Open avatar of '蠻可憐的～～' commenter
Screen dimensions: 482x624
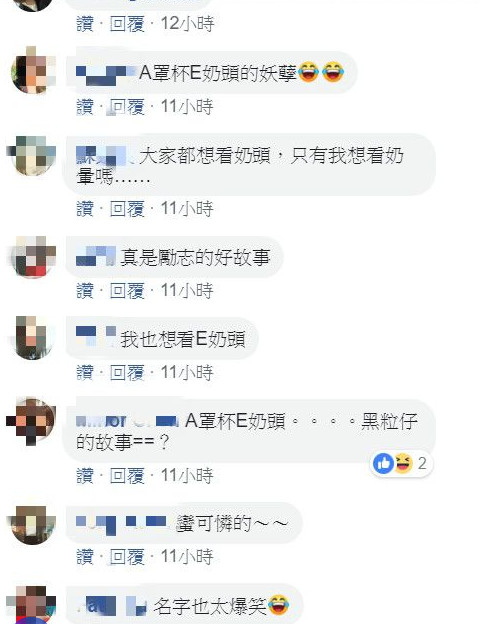(x=33, y=524)
